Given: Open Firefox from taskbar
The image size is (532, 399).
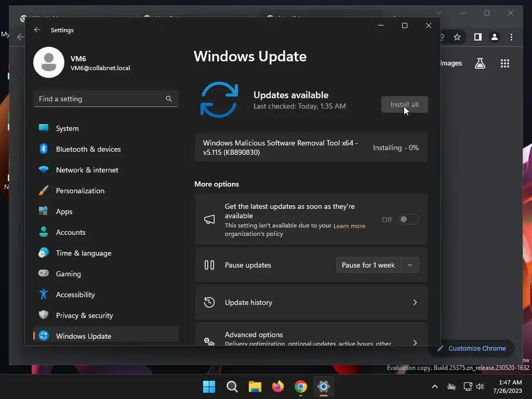Looking at the screenshot, I should click(x=278, y=387).
